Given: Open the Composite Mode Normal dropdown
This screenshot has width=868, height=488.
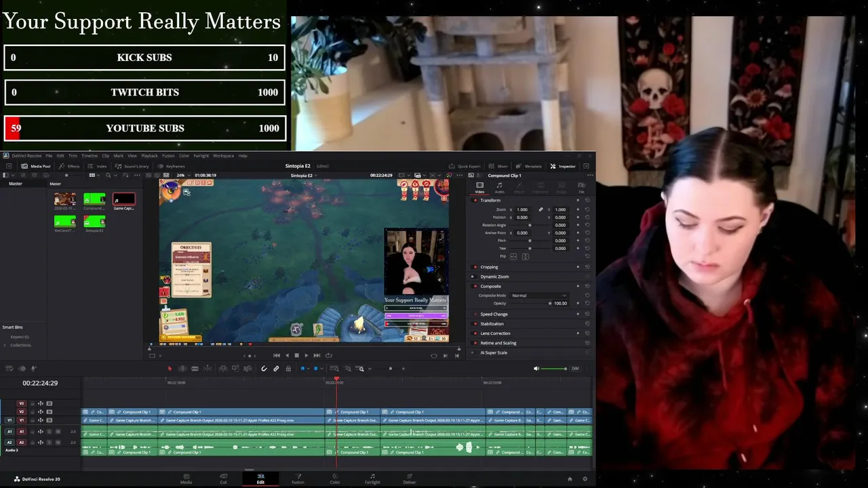Looking at the screenshot, I should pos(539,296).
